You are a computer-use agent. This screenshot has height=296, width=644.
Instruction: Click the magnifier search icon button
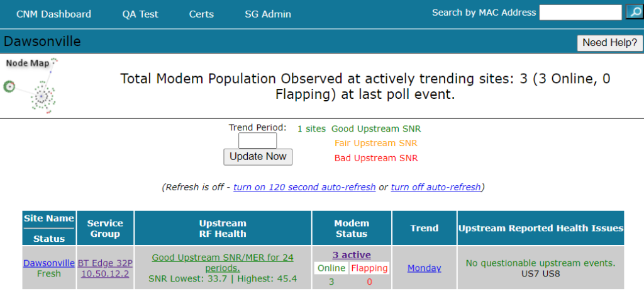[634, 13]
